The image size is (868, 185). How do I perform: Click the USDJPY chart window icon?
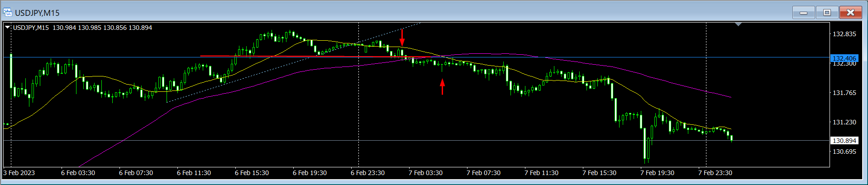[x=7, y=12]
